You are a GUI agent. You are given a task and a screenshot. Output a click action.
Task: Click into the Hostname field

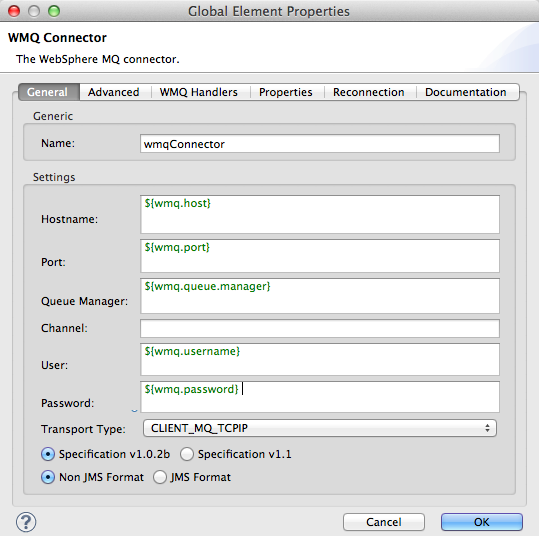coord(320,215)
